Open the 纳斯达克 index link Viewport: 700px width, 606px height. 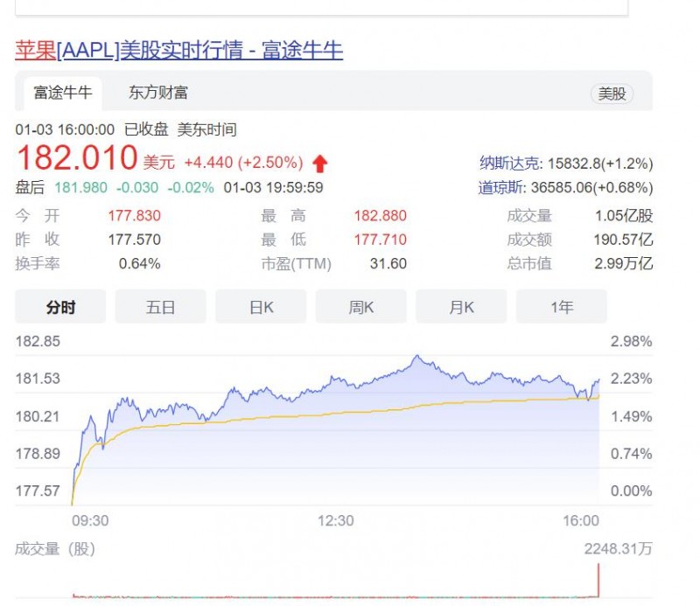509,164
